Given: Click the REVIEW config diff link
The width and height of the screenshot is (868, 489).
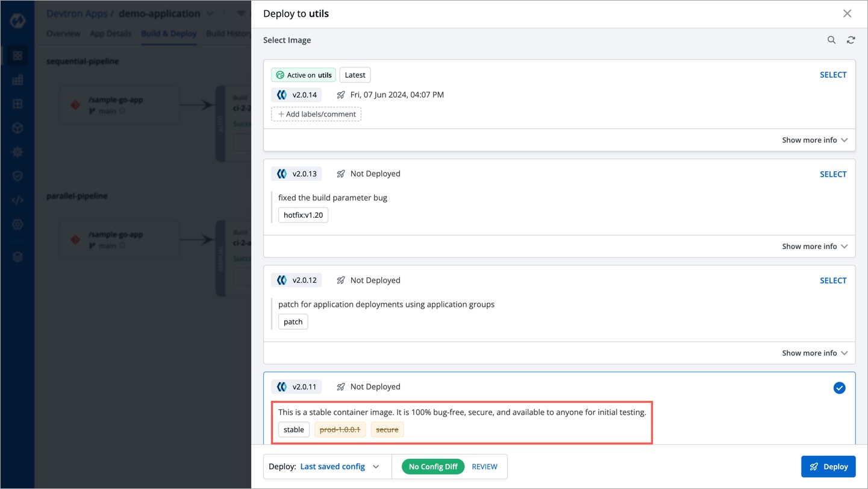Looking at the screenshot, I should (x=484, y=467).
